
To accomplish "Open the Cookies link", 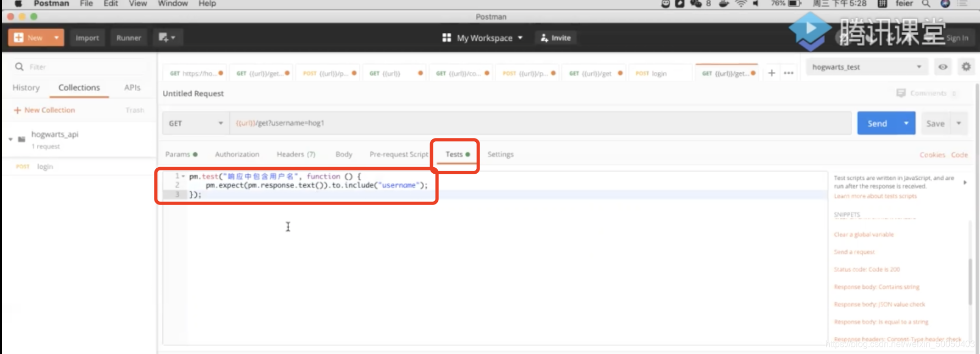I will coord(932,155).
